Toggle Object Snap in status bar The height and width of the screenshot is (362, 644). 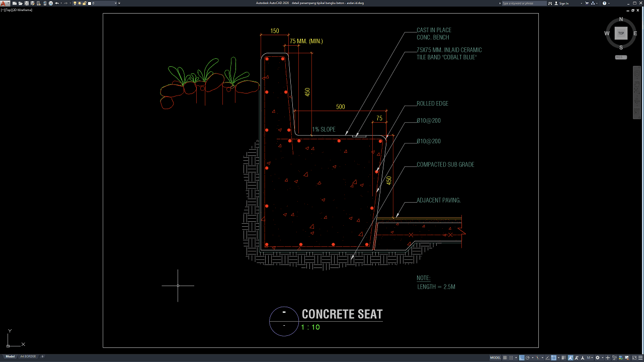(x=553, y=357)
